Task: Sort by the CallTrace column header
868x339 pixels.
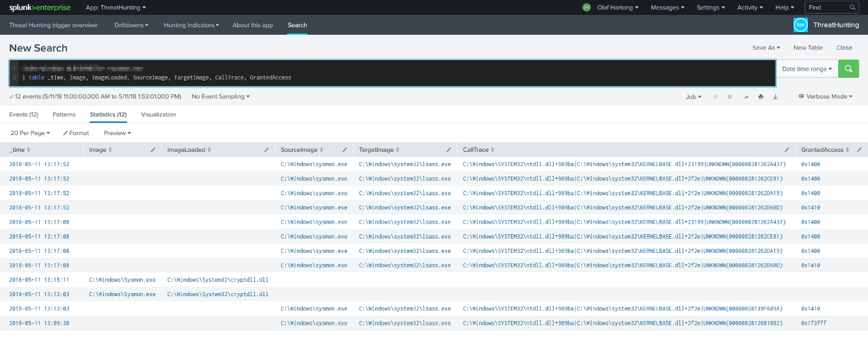Action: 478,150
